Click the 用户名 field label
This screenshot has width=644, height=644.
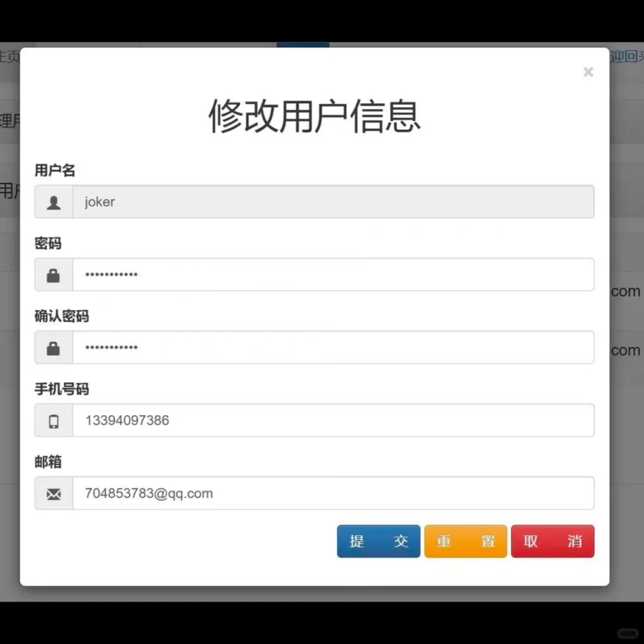click(x=54, y=171)
